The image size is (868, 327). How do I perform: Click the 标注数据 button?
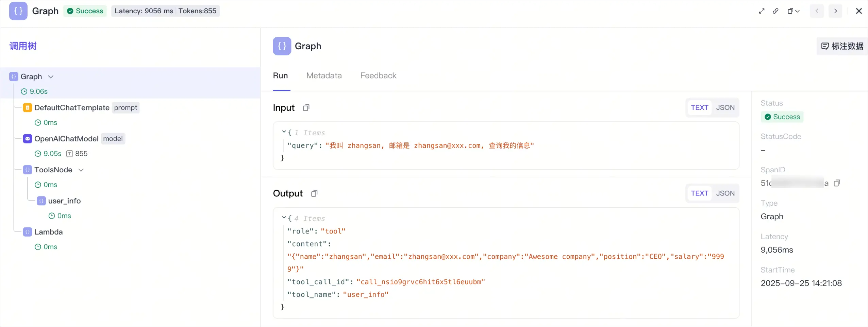point(842,46)
